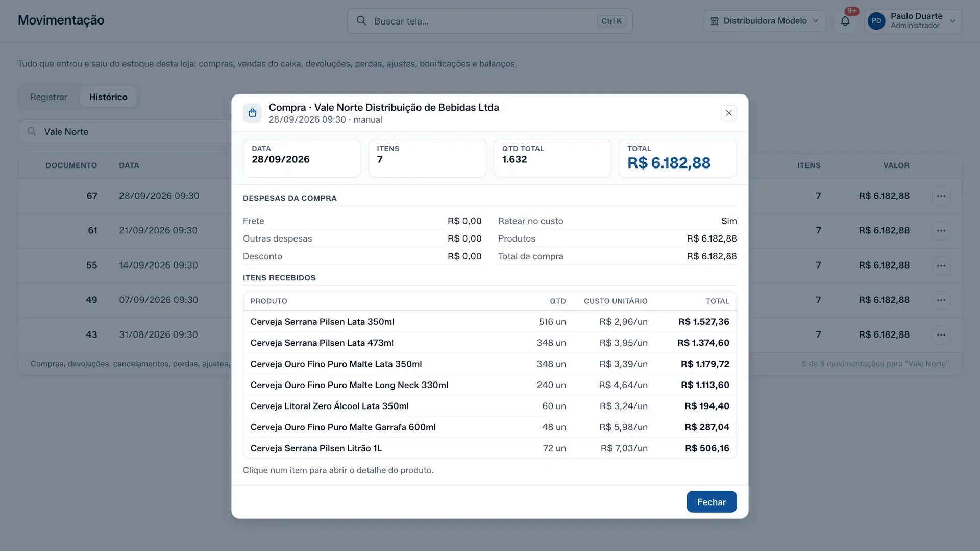Click document number 67 in the table
This screenshot has width=980, height=551.
(x=92, y=196)
